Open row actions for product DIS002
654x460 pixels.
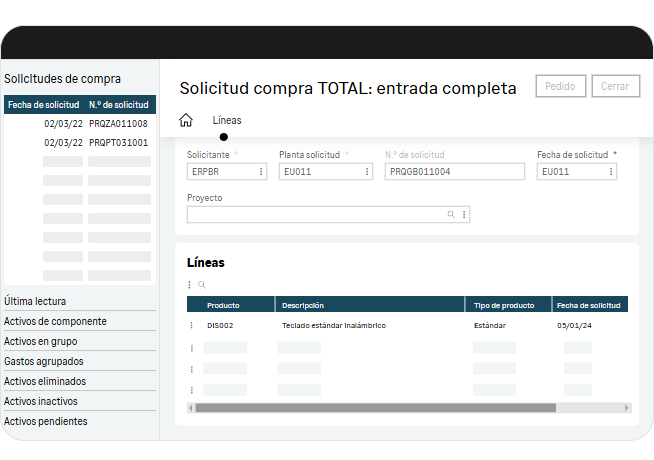pos(191,325)
